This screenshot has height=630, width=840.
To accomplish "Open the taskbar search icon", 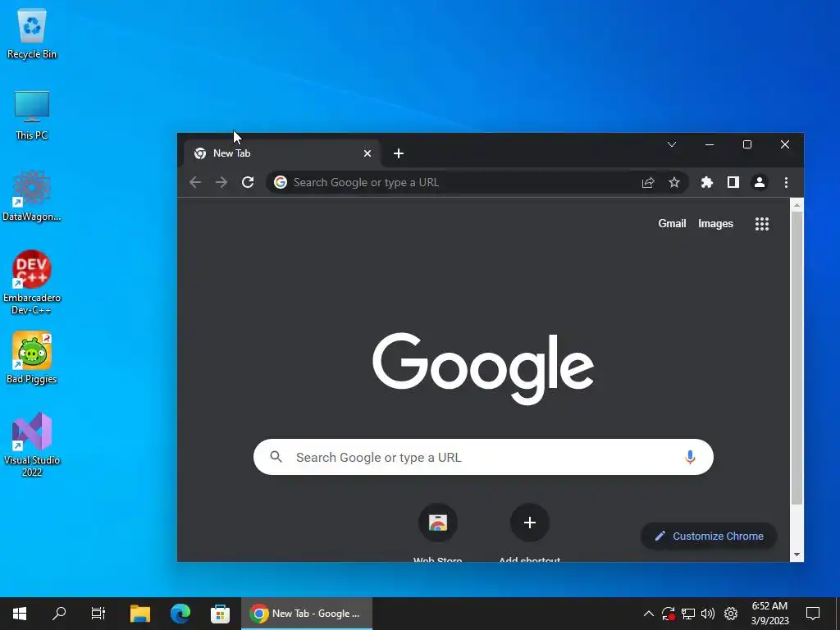I will tap(59, 614).
